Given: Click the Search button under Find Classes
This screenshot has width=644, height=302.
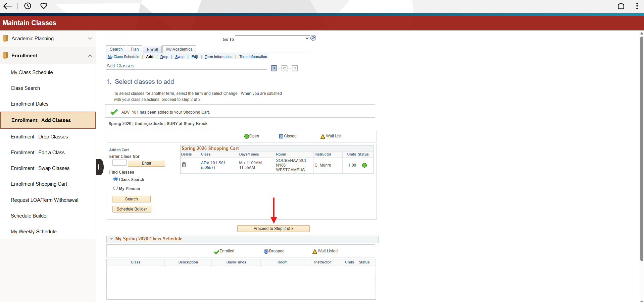Looking at the screenshot, I should point(131,199).
